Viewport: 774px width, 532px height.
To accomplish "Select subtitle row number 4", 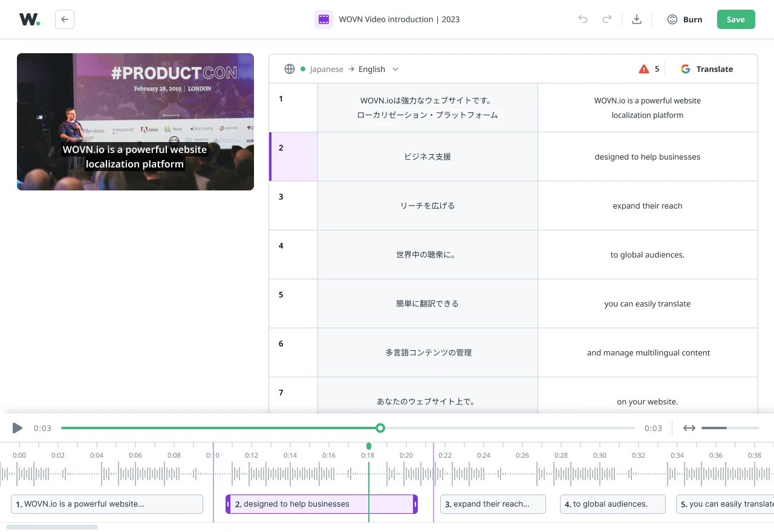I will click(x=293, y=255).
